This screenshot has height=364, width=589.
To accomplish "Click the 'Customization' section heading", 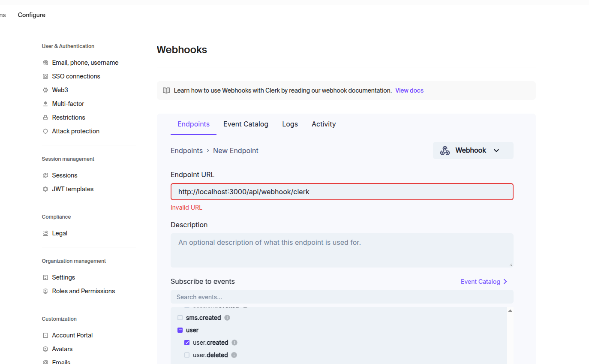I will 59,319.
